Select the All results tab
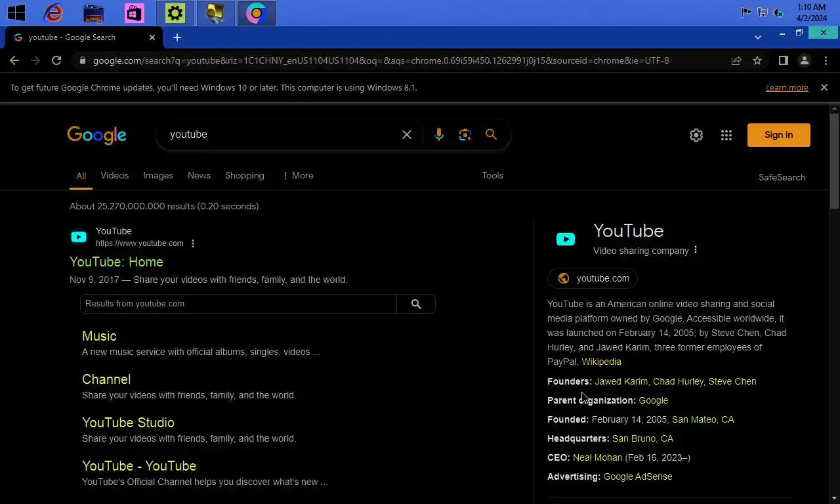This screenshot has width=840, height=504. pyautogui.click(x=81, y=176)
